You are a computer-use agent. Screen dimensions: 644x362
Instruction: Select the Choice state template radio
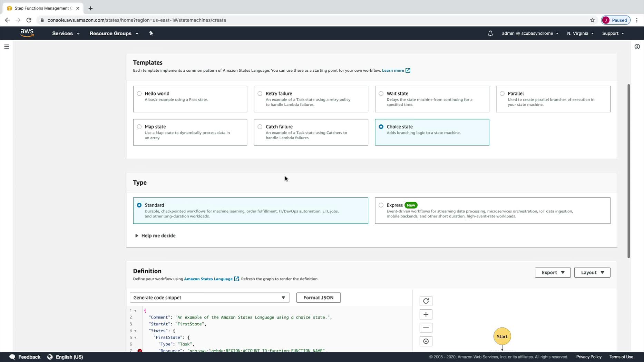(381, 127)
